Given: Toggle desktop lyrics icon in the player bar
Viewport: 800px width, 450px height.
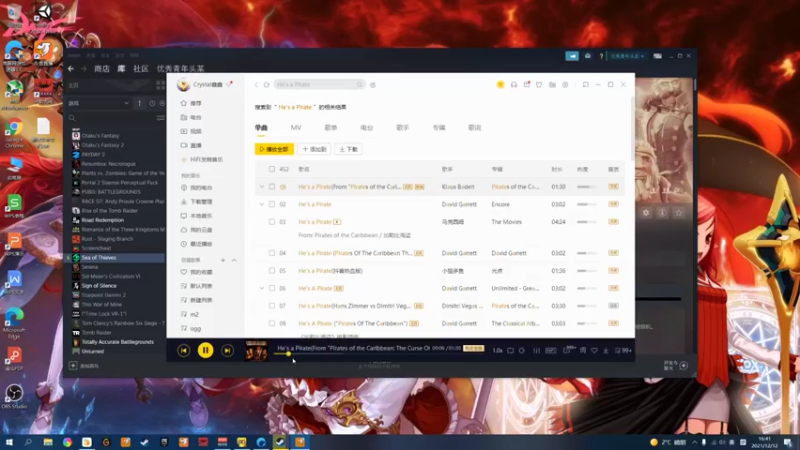Looking at the screenshot, I should [583, 351].
